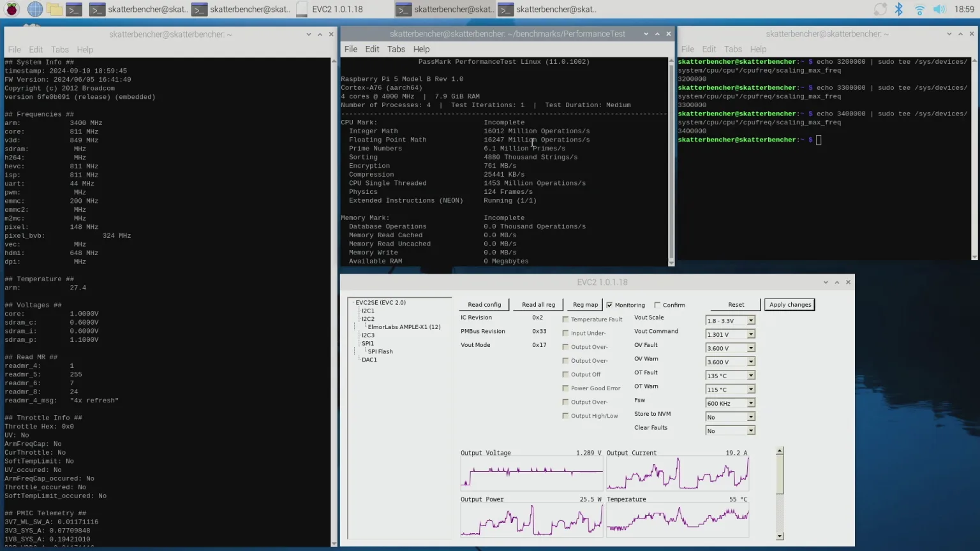This screenshot has height=551, width=980.
Task: Click the Output Current monitoring graph
Action: [678, 474]
